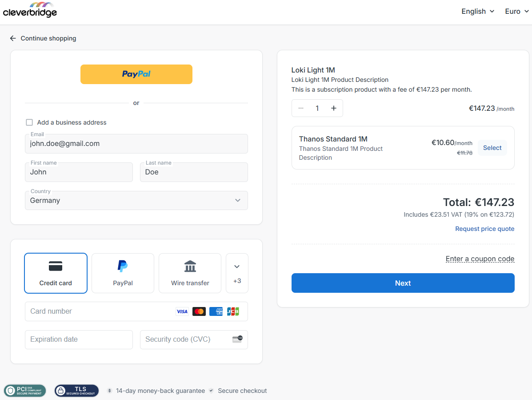
Task: Select the Credit card payment tab
Action: point(56,273)
